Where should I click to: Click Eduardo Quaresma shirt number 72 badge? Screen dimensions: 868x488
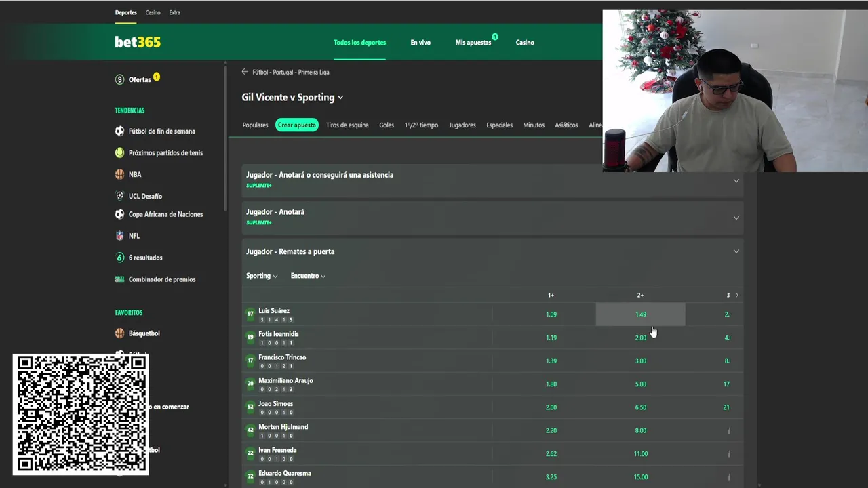click(250, 476)
